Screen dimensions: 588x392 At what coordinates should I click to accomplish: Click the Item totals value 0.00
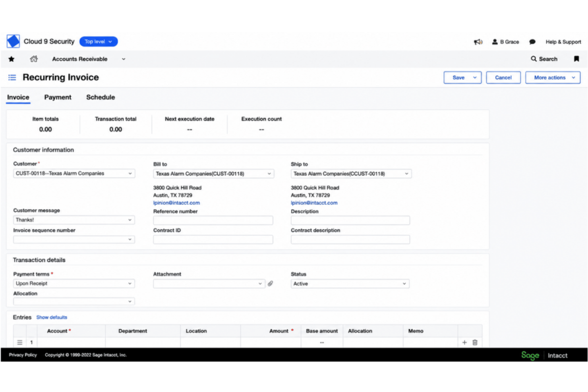point(45,129)
